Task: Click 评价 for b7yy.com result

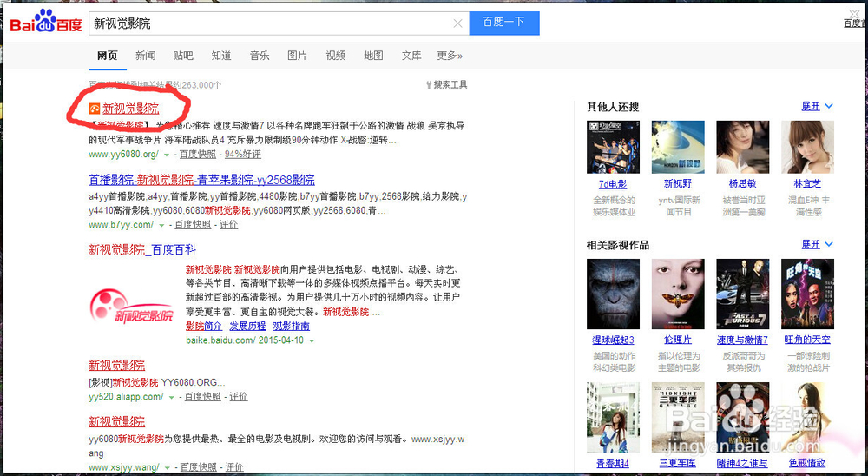Action: point(228,224)
